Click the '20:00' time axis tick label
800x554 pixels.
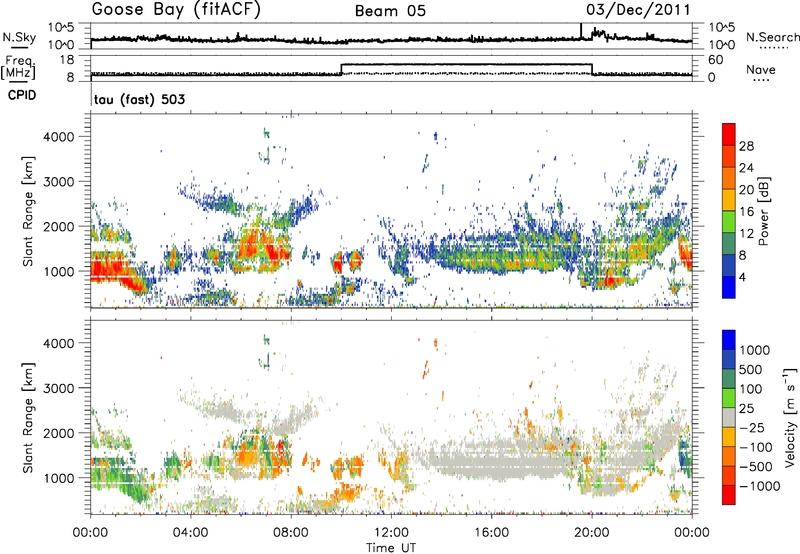coord(592,533)
